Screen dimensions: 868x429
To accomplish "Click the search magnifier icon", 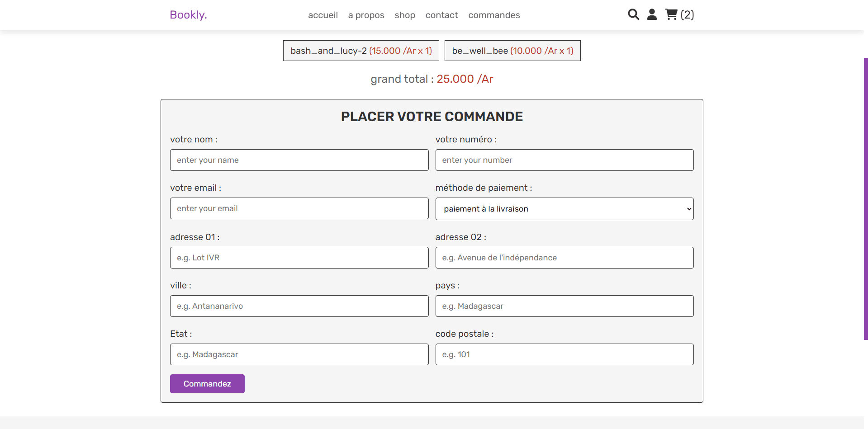I will (x=633, y=14).
